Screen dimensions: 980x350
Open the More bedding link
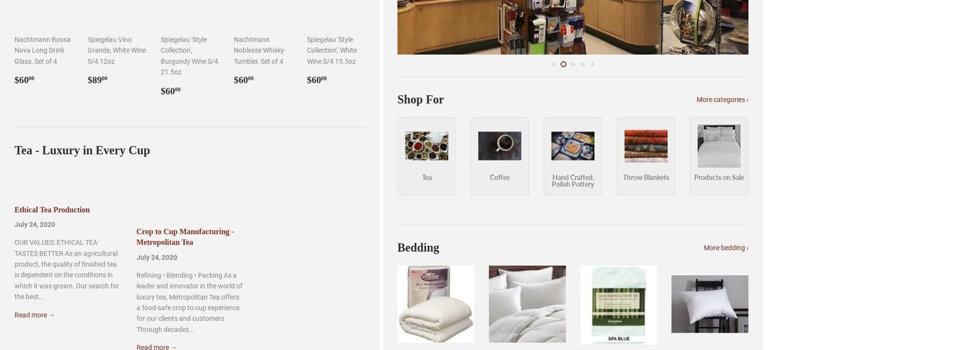click(x=726, y=248)
